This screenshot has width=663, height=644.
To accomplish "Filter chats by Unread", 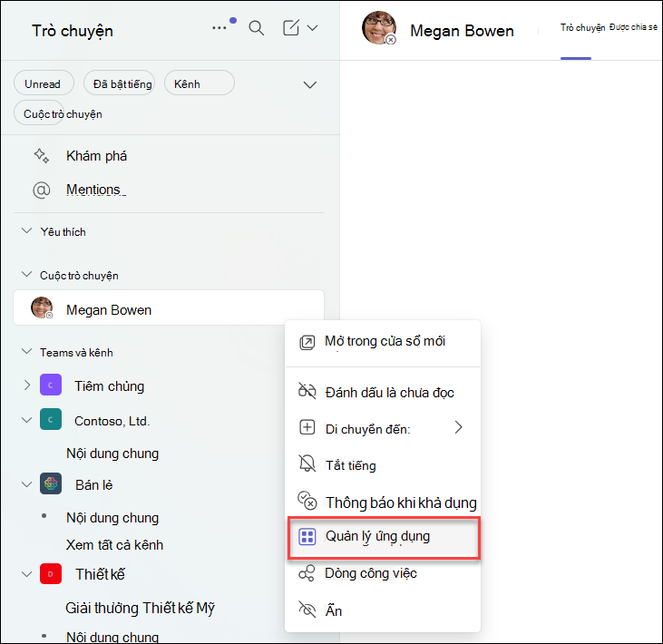I will [44, 83].
